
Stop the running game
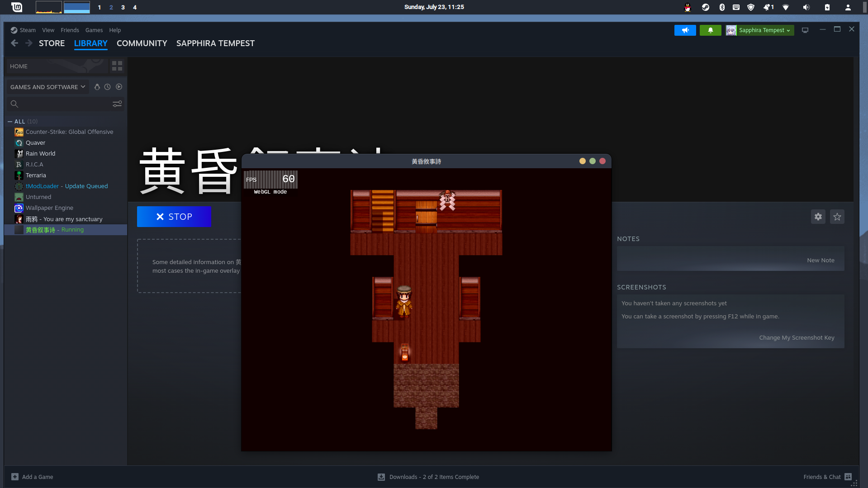click(174, 217)
